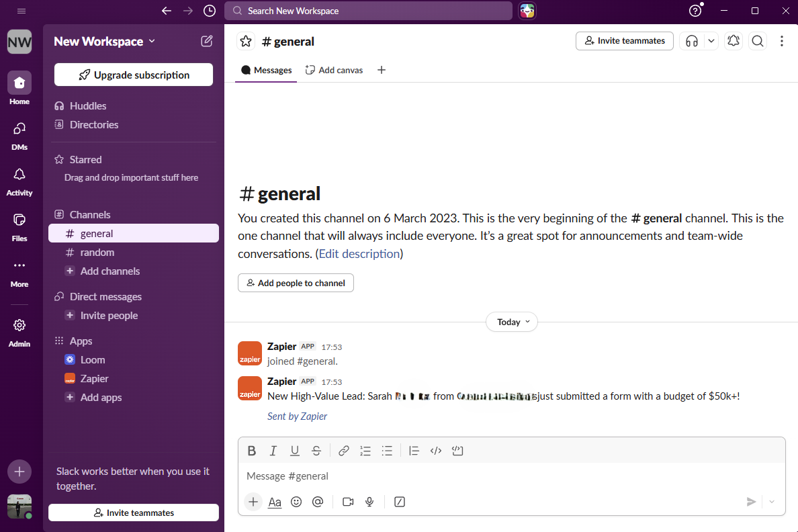Start a huddle with headphones icon
798x532 pixels.
691,41
